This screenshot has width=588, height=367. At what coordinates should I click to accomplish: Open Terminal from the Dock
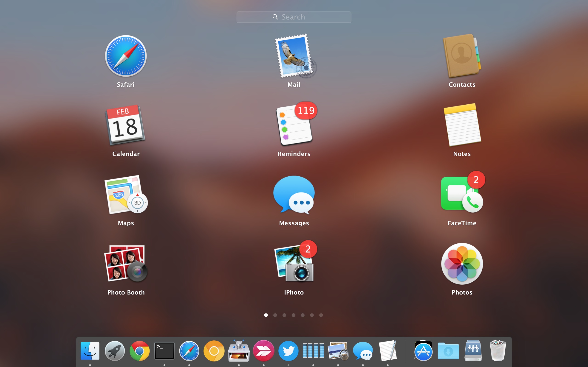point(164,351)
